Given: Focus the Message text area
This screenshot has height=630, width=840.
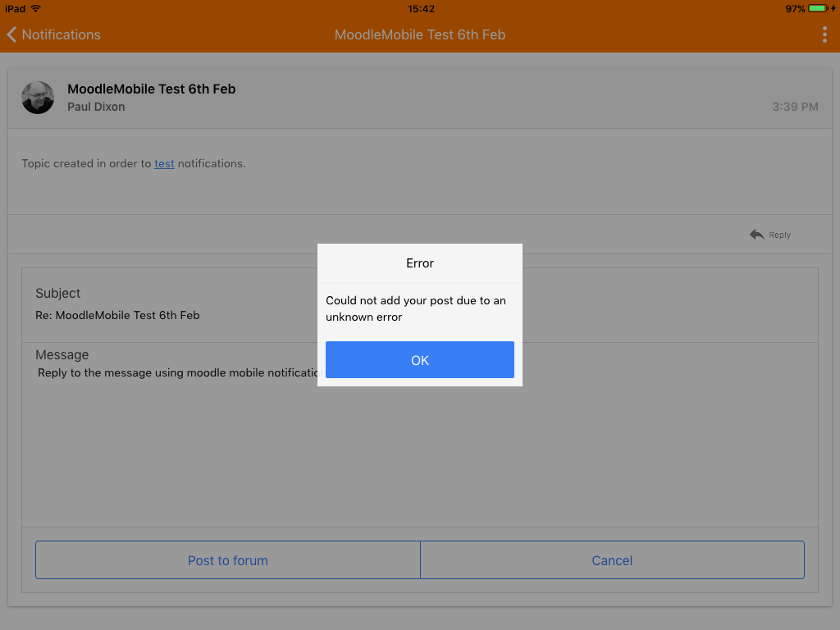Looking at the screenshot, I should [420, 442].
